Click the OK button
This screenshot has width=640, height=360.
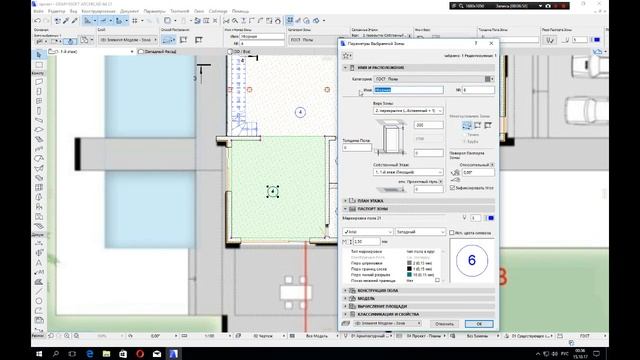coord(479,324)
